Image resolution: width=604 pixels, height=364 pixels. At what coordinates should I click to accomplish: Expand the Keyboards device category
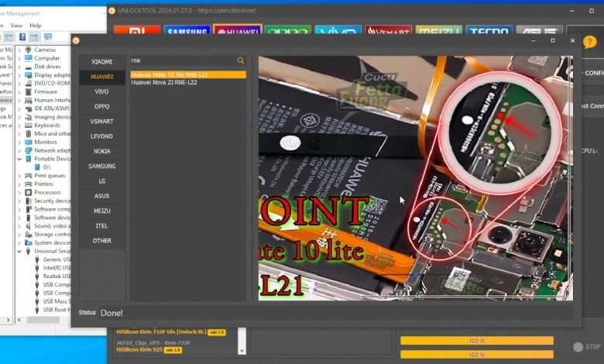click(x=20, y=125)
